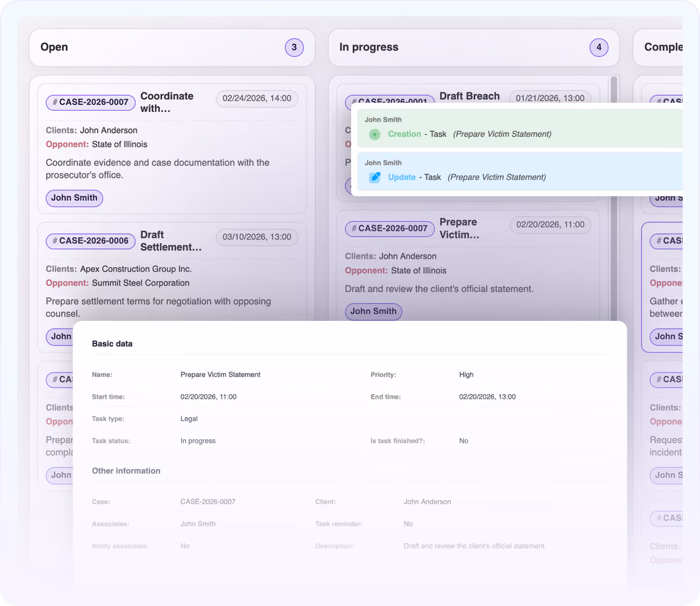Viewport: 700px width, 606px height.
Task: Click opponent State of Illinois on Prepare Victim card
Action: tap(419, 271)
